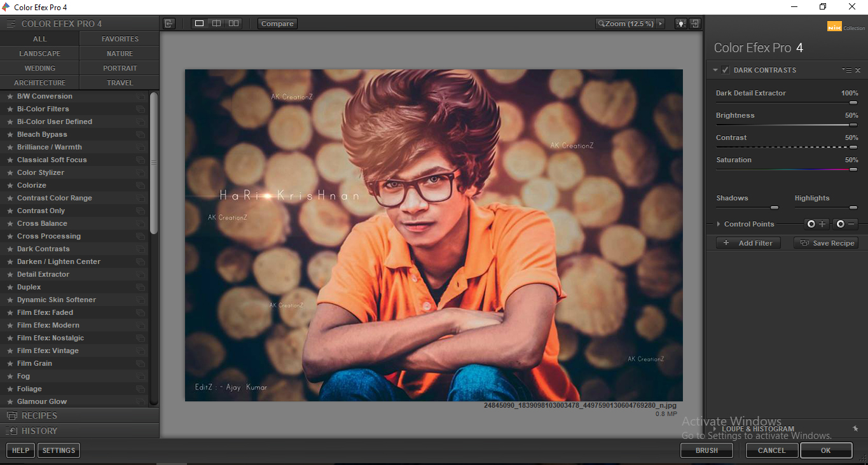The image size is (868, 465).
Task: Save the current recipe
Action: (826, 243)
